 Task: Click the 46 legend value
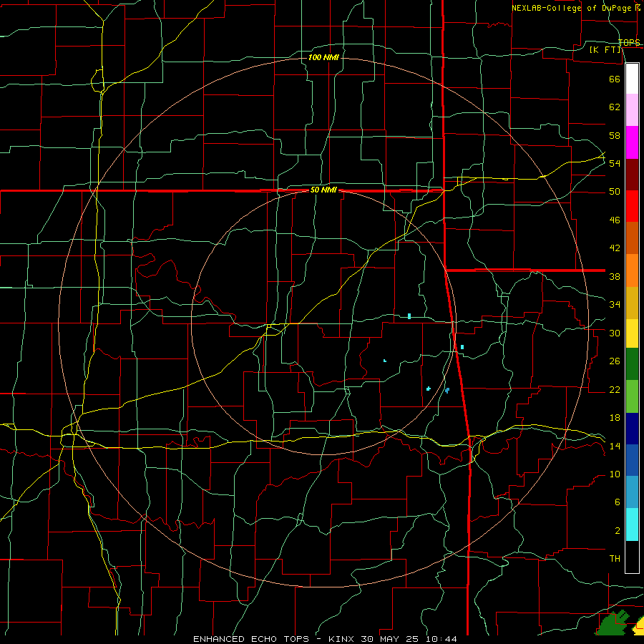[615, 220]
